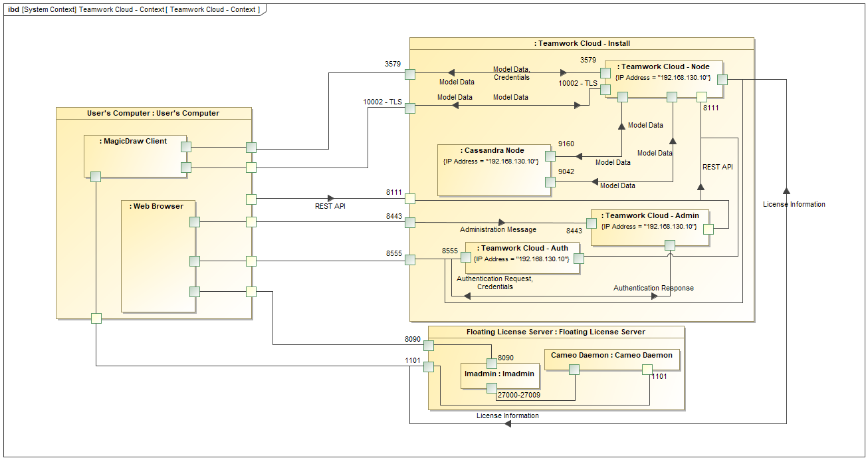
Task: Select the Cassandra Node block title
Action: 492,150
